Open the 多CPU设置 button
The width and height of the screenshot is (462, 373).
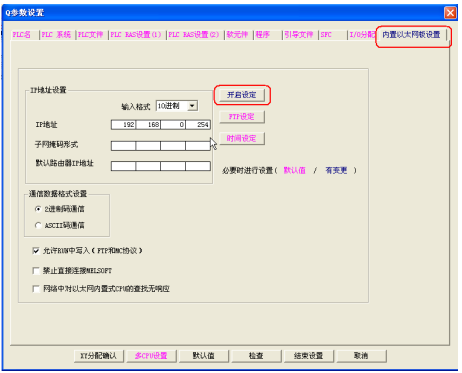pyautogui.click(x=151, y=356)
